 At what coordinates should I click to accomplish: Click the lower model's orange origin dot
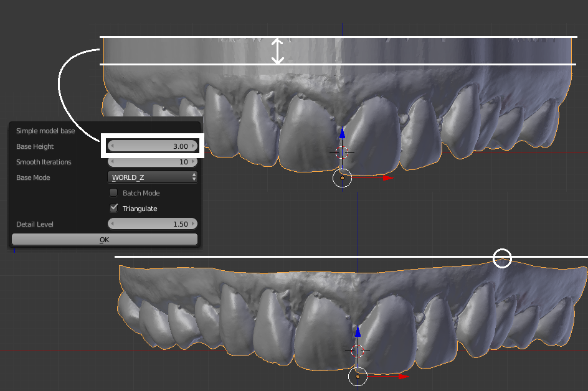point(358,377)
